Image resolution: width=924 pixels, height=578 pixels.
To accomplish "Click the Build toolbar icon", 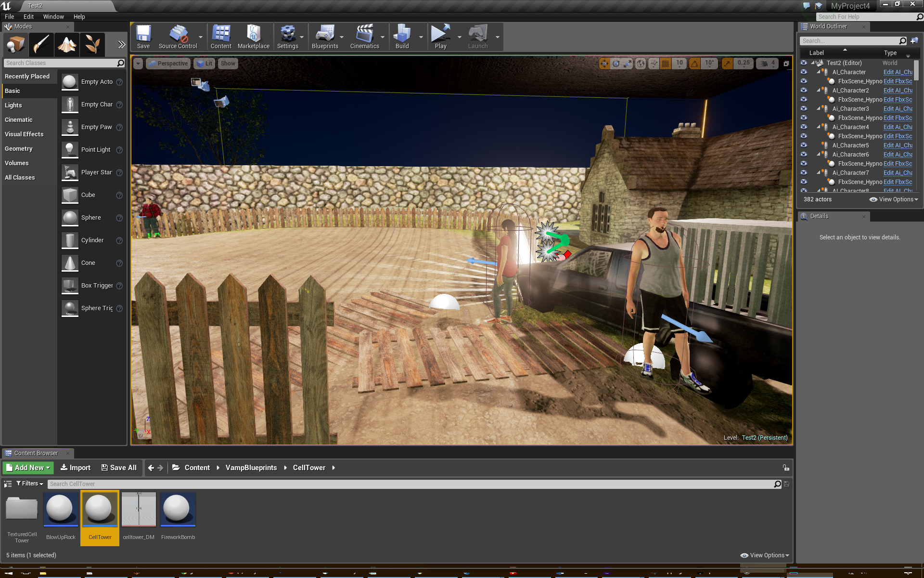I will (x=402, y=37).
